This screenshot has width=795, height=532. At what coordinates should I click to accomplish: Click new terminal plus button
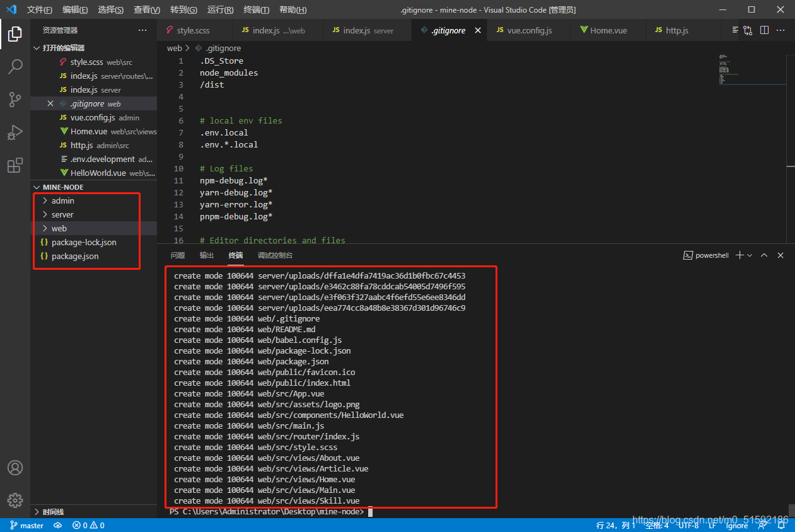(x=740, y=255)
